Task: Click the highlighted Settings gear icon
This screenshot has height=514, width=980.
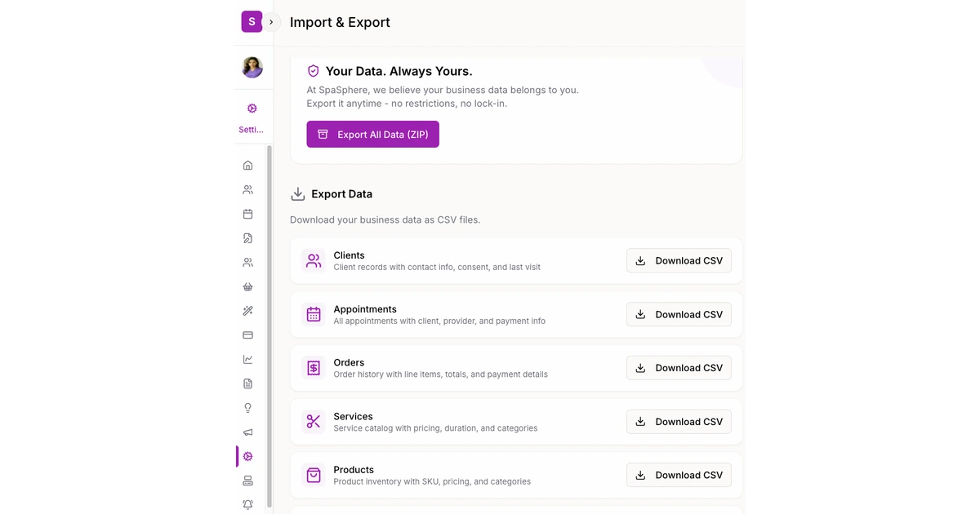Action: point(247,456)
